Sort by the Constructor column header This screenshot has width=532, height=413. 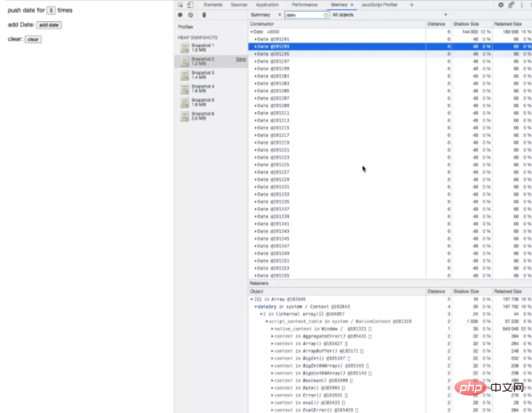click(x=337, y=24)
